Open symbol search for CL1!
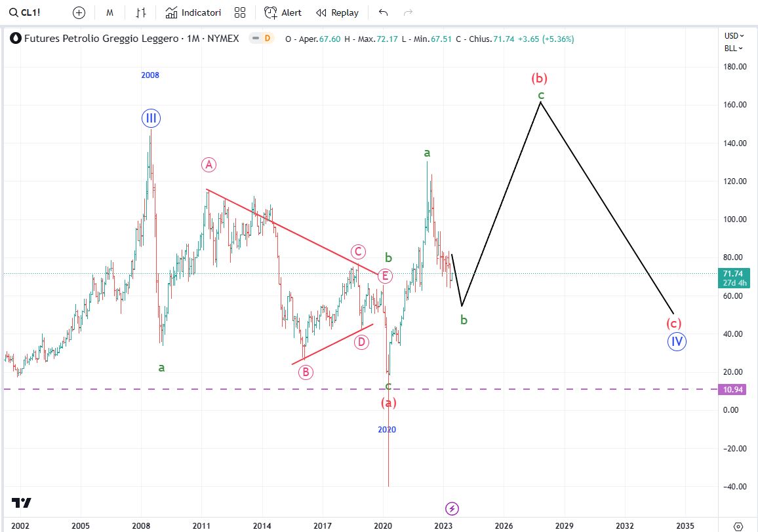Viewport: 758px width, 532px height. [x=25, y=12]
